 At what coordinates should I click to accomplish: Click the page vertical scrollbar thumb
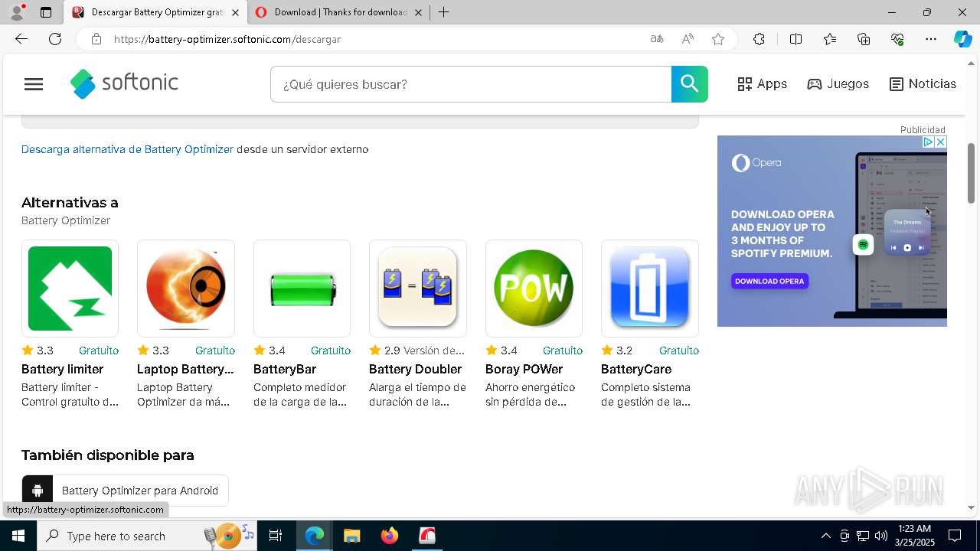pos(972,173)
